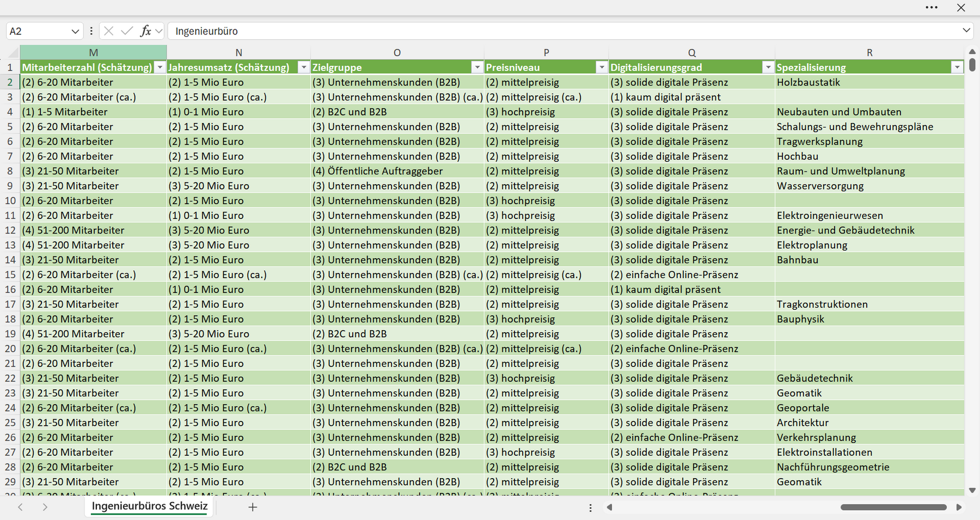Select the Neubauten und Umbauten cell

pos(869,112)
